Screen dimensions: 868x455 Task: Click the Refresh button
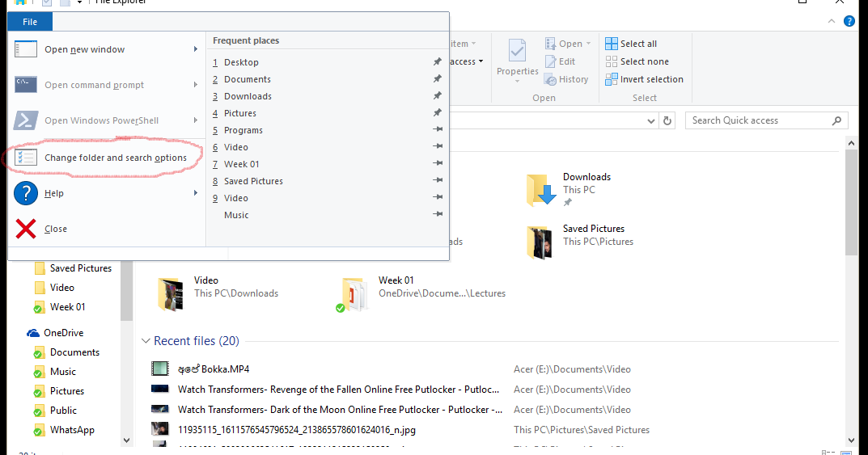[x=667, y=120]
